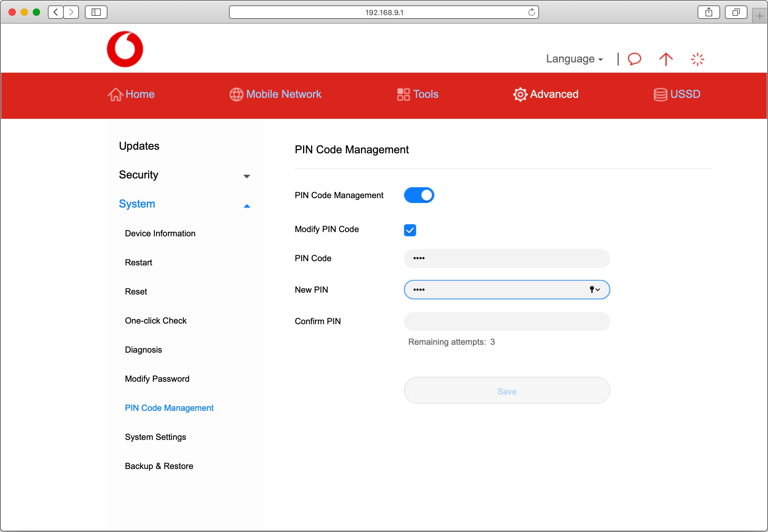The height and width of the screenshot is (532, 768).
Task: Click the Confirm PIN input field
Action: point(507,321)
